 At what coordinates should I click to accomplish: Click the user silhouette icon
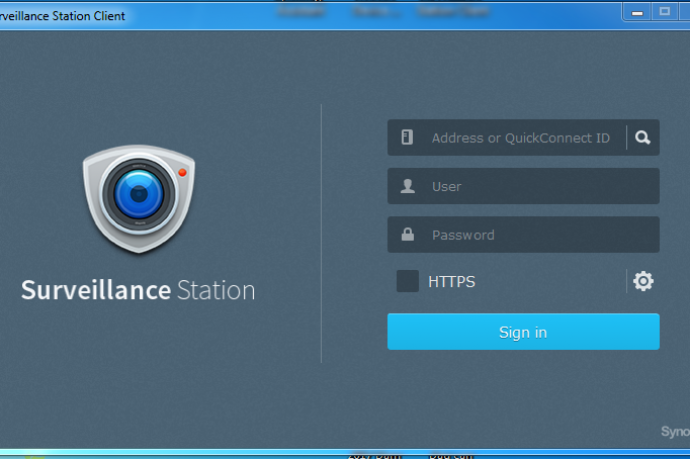(x=407, y=186)
